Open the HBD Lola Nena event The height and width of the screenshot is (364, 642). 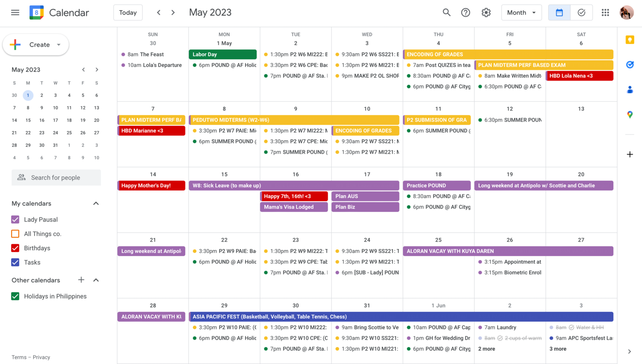tap(579, 76)
